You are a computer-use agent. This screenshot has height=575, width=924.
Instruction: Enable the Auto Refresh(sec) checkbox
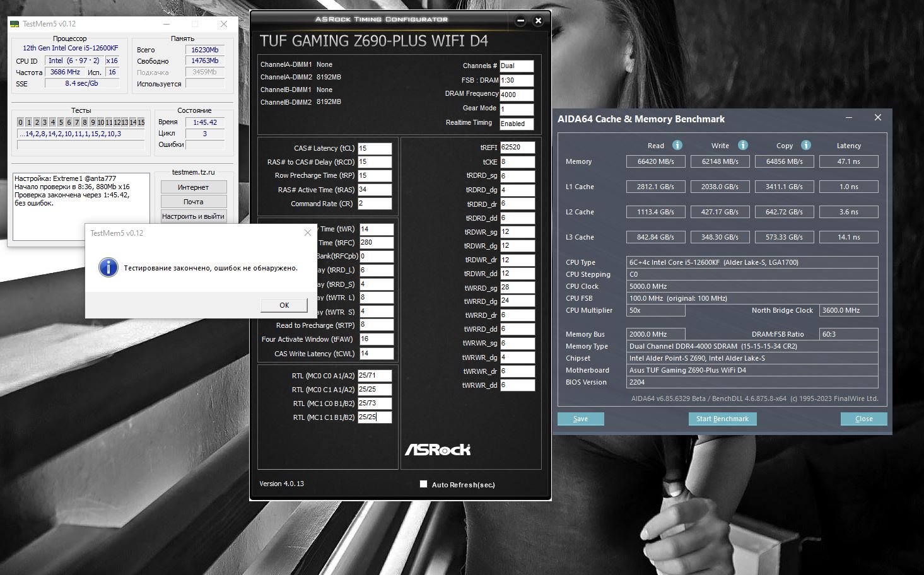(423, 484)
